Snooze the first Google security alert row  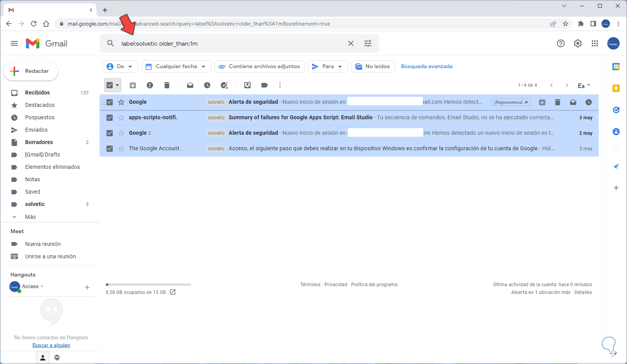click(x=589, y=102)
